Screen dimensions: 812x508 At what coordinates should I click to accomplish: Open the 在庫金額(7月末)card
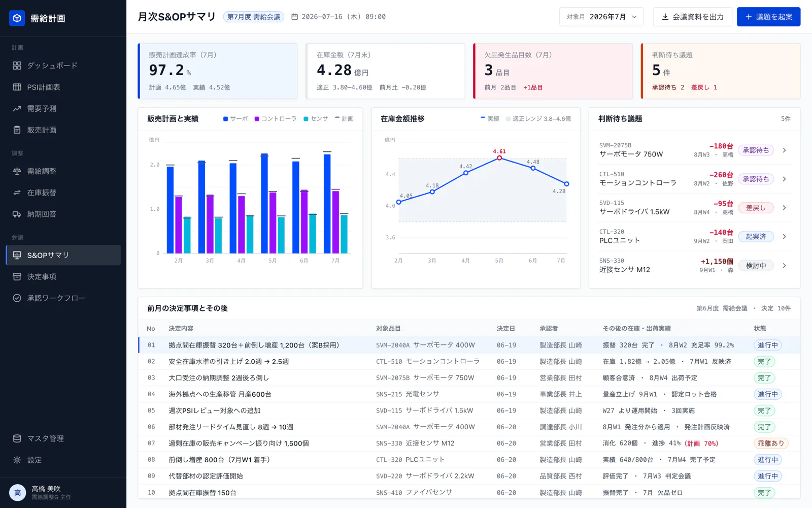click(386, 71)
